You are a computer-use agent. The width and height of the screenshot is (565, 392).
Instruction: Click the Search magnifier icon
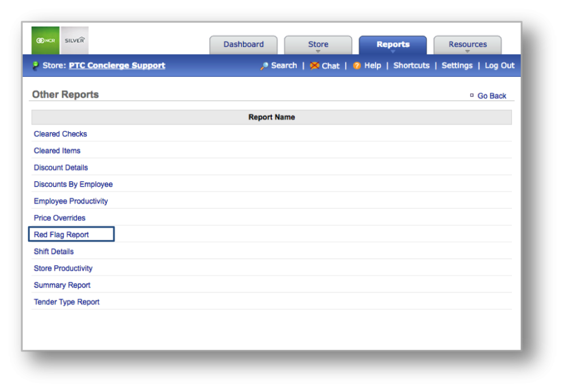pos(264,66)
